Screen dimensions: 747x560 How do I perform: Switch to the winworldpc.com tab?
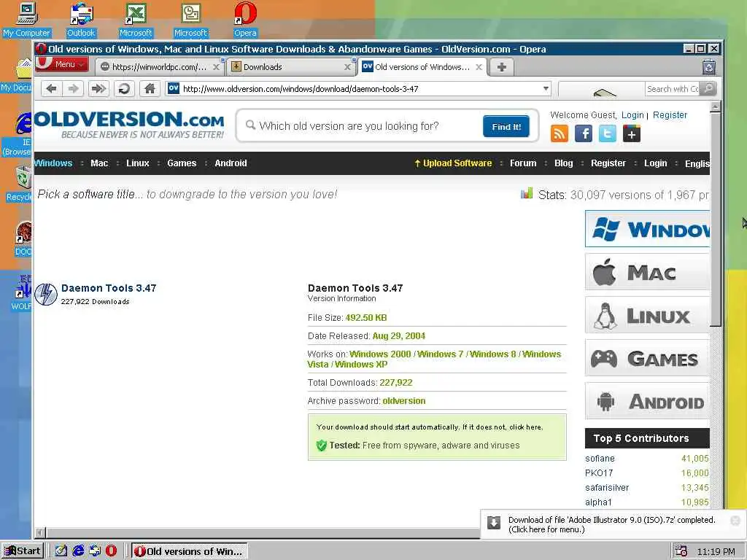tap(160, 67)
